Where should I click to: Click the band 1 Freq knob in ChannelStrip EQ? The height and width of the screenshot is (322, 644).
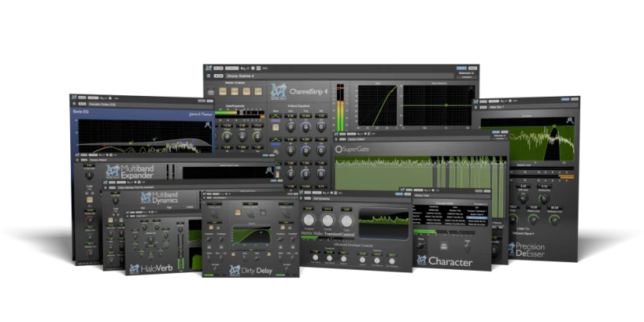(x=305, y=127)
